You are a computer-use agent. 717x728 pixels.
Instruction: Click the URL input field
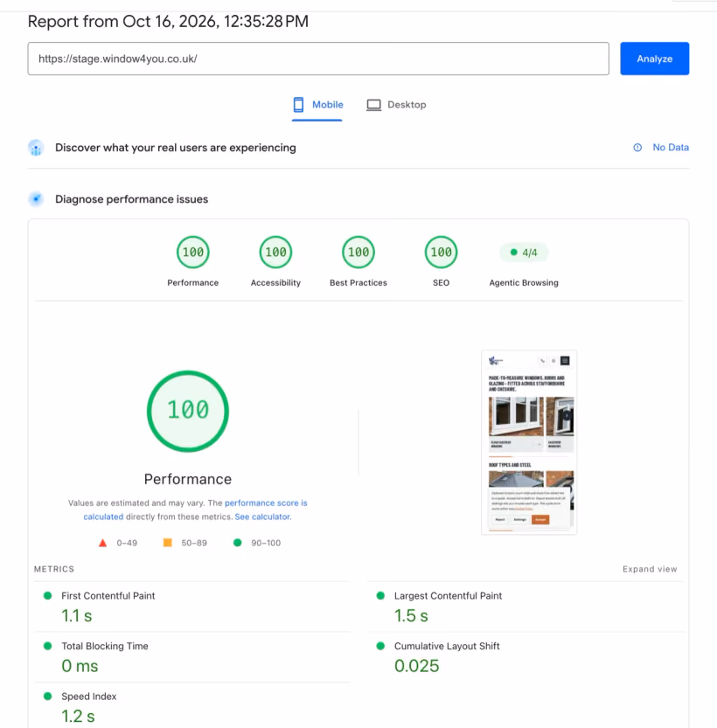[318, 59]
